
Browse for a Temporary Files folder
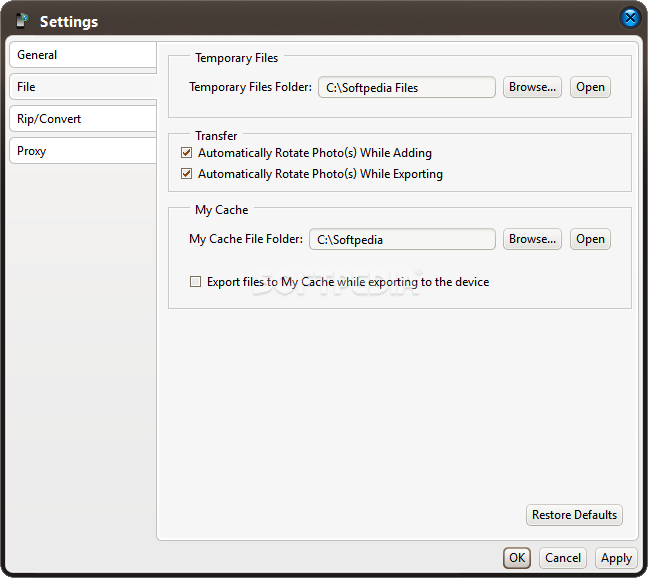tap(532, 87)
